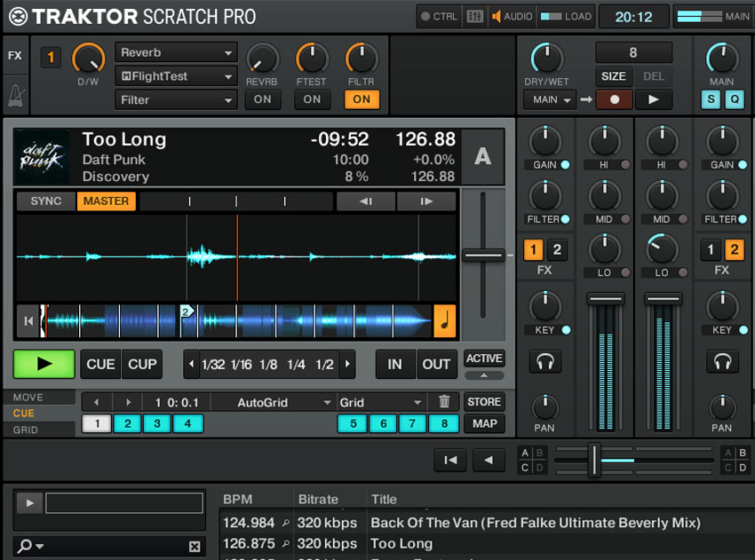Open the search magnifier icon

pos(25,546)
